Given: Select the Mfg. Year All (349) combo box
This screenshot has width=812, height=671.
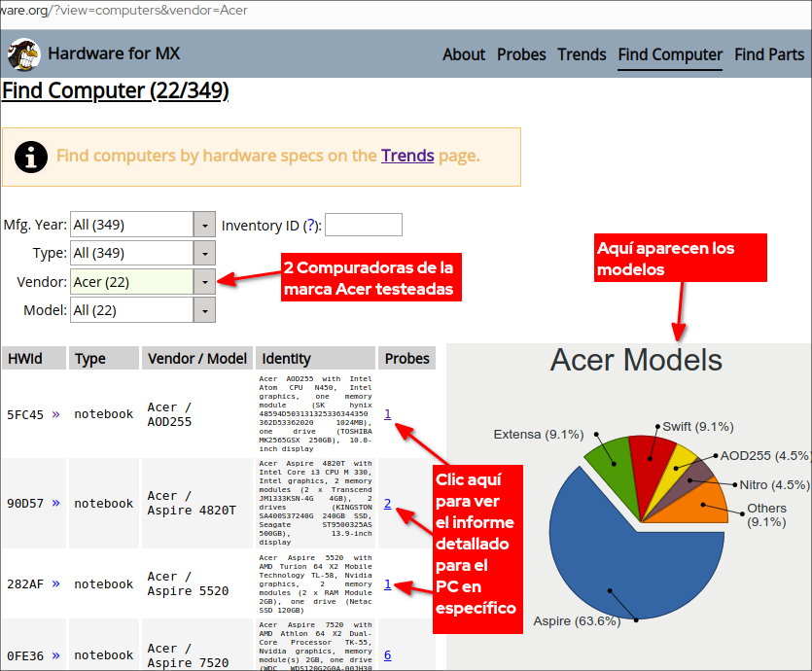Looking at the screenshot, I should pyautogui.click(x=143, y=225).
